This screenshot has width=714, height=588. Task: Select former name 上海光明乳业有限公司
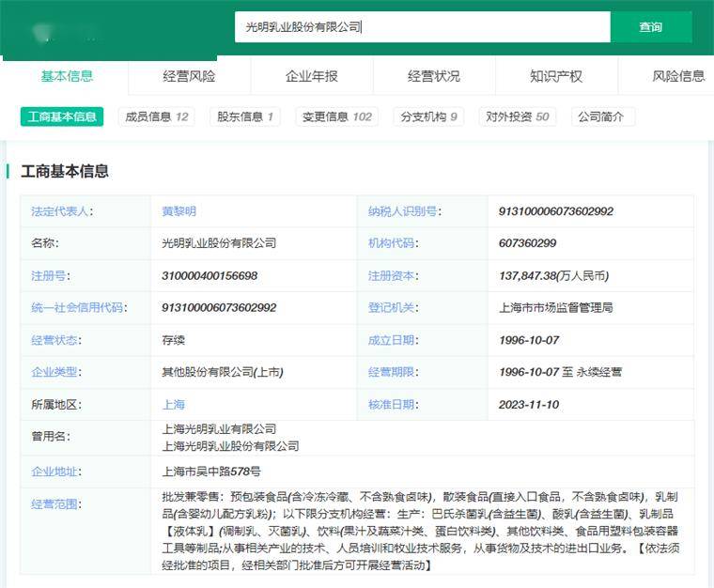[x=219, y=429]
